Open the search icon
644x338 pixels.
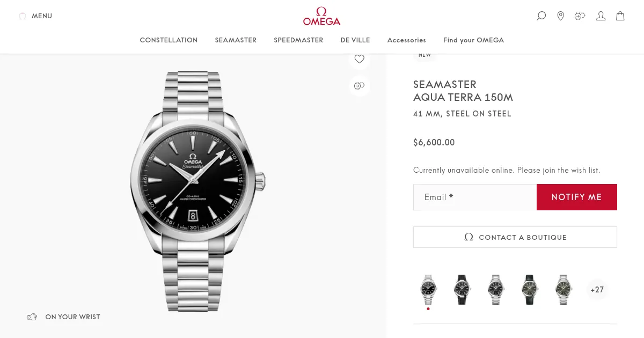pyautogui.click(x=541, y=16)
